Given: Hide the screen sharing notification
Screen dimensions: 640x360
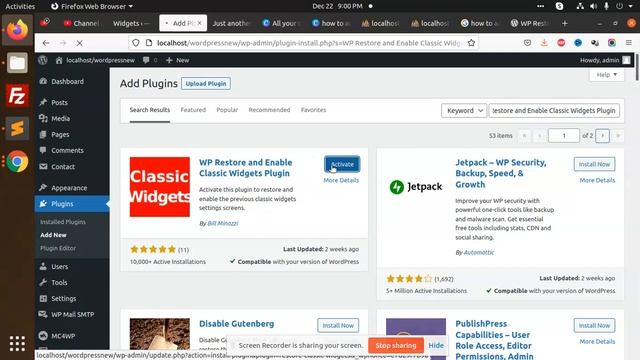Looking at the screenshot, I should tap(436, 345).
